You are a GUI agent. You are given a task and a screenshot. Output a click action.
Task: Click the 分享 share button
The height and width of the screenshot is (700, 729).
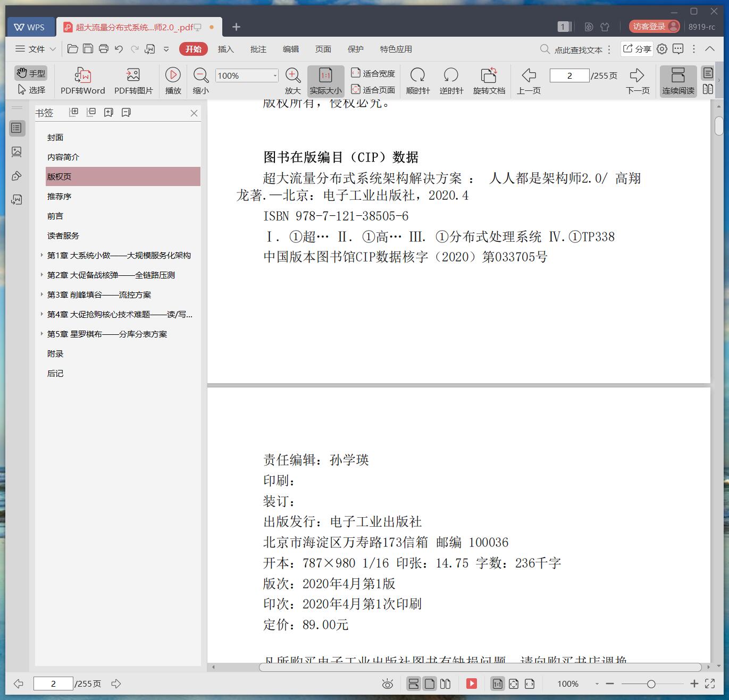pyautogui.click(x=637, y=49)
